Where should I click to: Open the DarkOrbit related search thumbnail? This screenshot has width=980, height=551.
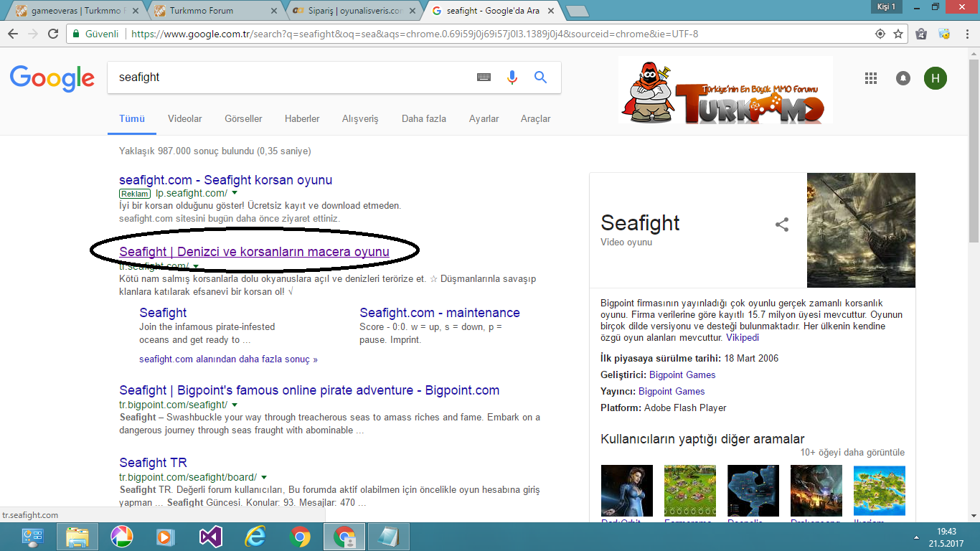tap(627, 491)
